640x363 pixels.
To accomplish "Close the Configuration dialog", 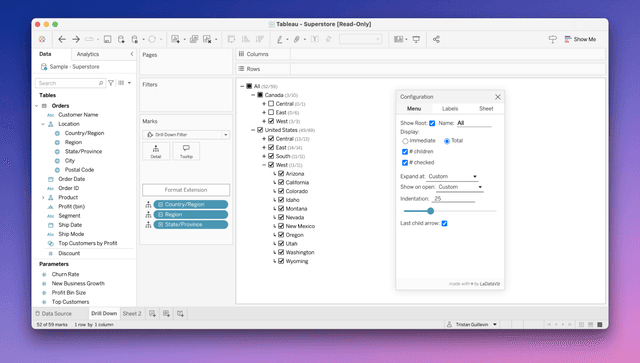I will coord(498,97).
